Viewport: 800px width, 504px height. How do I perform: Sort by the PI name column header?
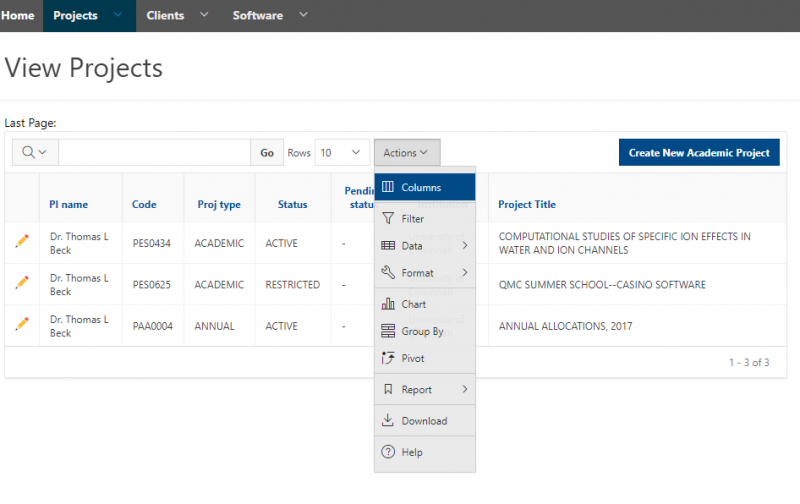click(68, 205)
